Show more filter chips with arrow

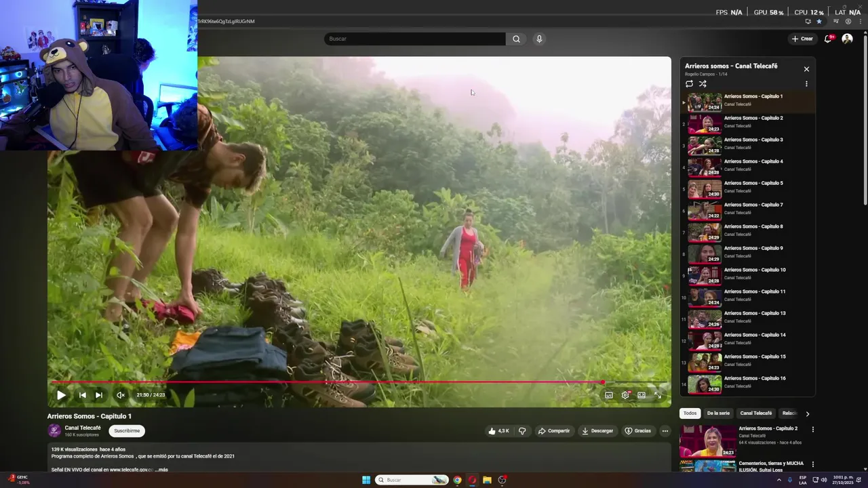(x=807, y=413)
